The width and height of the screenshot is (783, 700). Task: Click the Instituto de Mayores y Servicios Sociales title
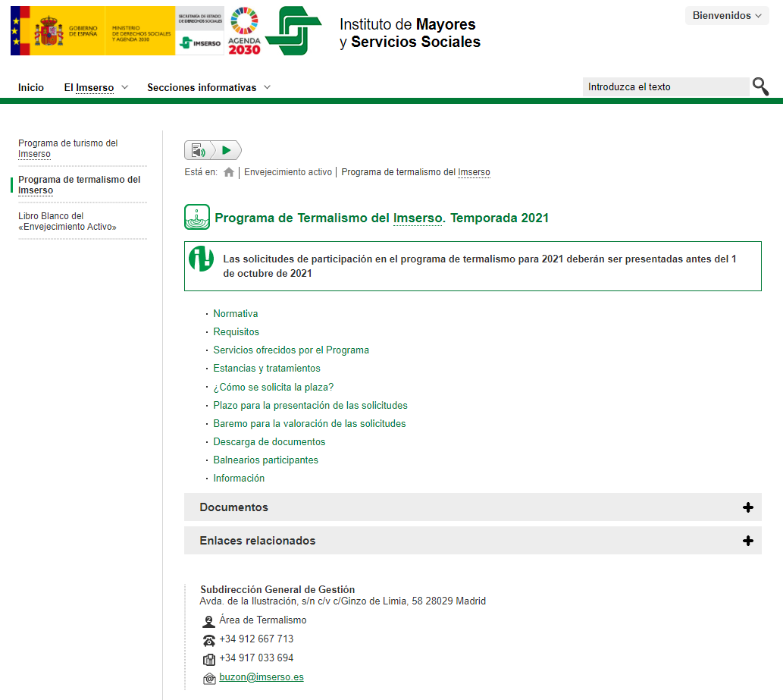[x=410, y=33]
